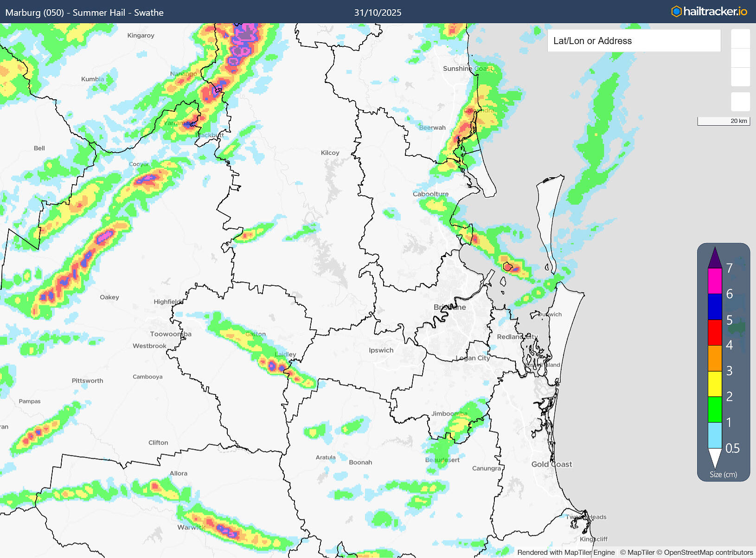The width and height of the screenshot is (756, 558).
Task: Focus the Lat/Lon or Address search box
Action: pos(634,41)
